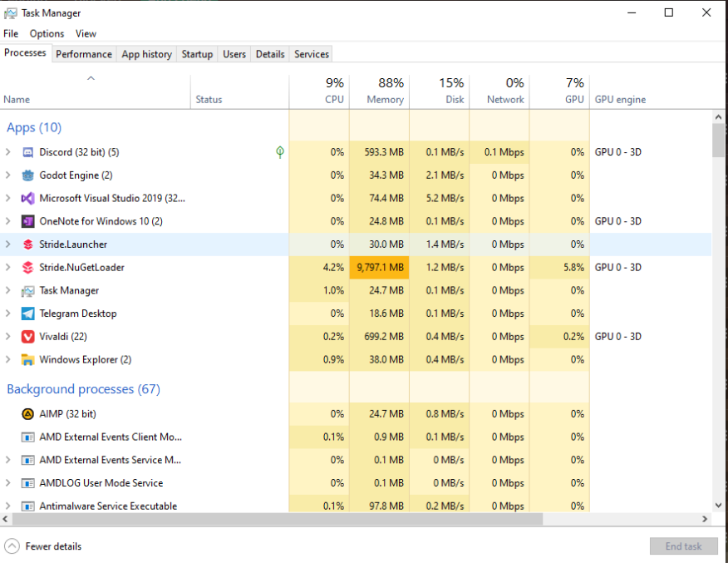The width and height of the screenshot is (728, 563).
Task: Switch to the Startup tab
Action: (197, 54)
